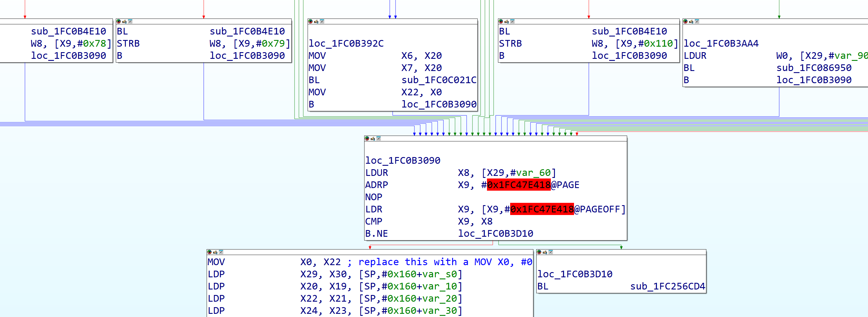Image resolution: width=868 pixels, height=317 pixels.
Task: Click var_60 operand in the LDUR instruction
Action: (x=533, y=173)
